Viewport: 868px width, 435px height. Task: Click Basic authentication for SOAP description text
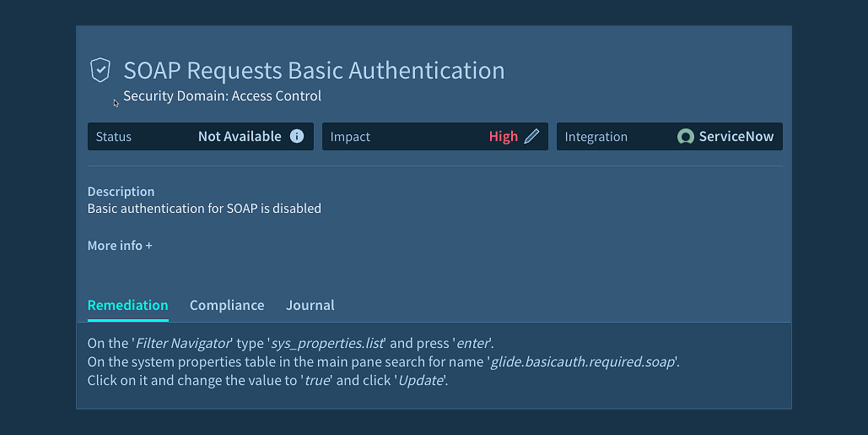point(204,208)
